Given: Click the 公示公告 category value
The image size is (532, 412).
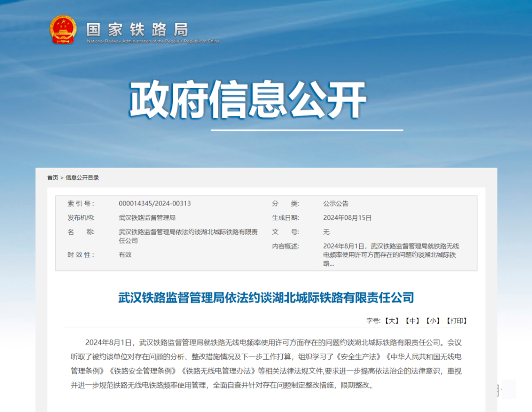Looking at the screenshot, I should point(335,204).
